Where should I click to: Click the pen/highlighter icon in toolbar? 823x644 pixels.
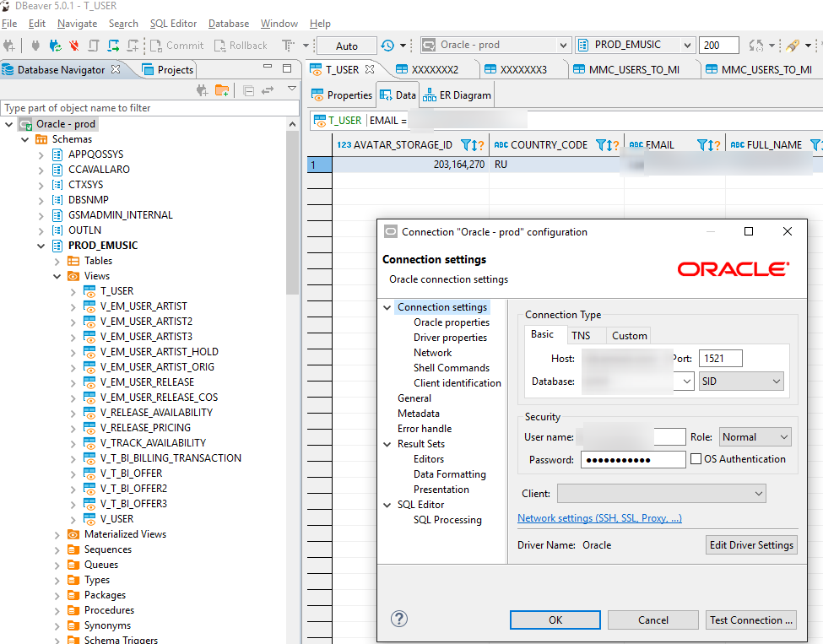point(793,46)
